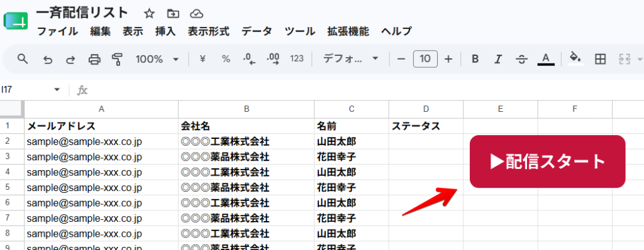Screen dimensions: 644x250
Task: Select row 5 header
Action: tap(12, 188)
